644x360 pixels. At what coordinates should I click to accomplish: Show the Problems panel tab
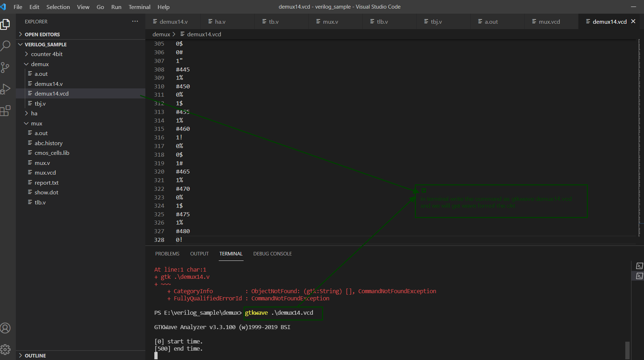[167, 254]
